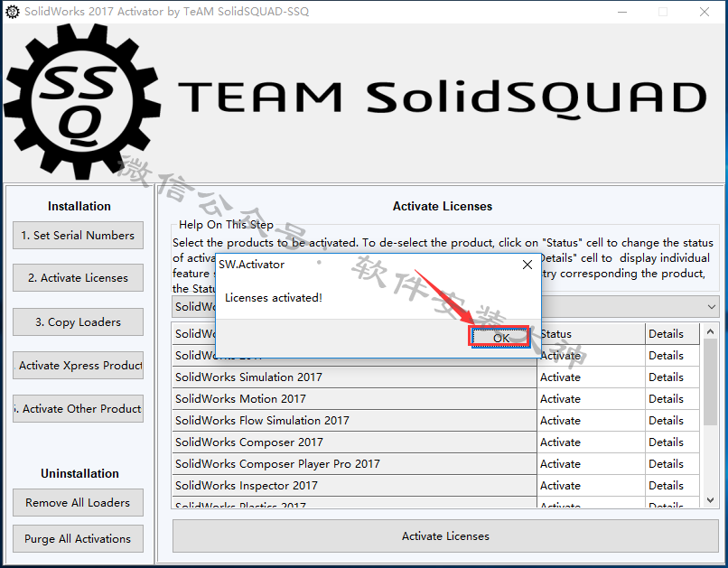The width and height of the screenshot is (728, 568).
Task: Select the SolidWorks Composer 2017 product name
Action: [x=355, y=442]
